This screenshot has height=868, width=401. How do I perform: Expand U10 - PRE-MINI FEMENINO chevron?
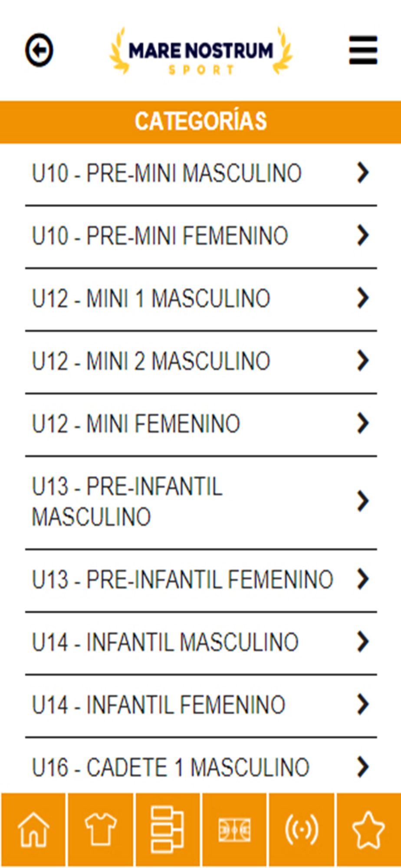point(363,236)
